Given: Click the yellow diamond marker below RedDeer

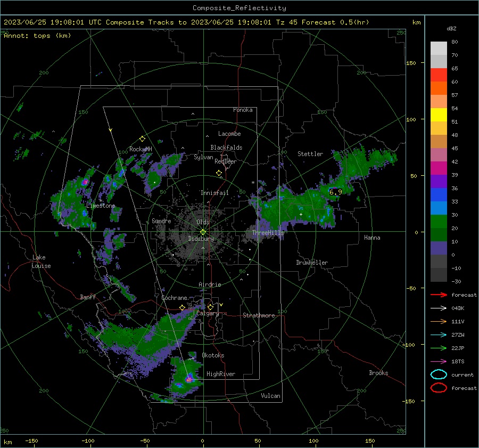Looking at the screenshot, I should (219, 173).
